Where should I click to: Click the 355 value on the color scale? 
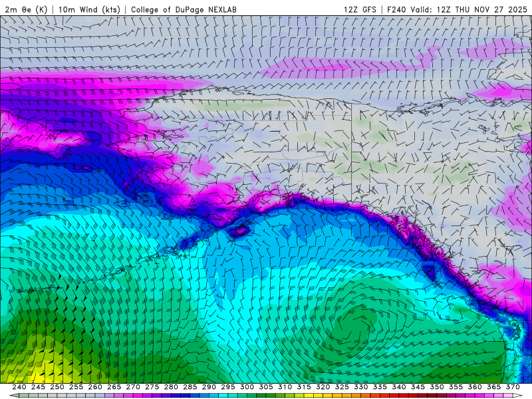[x=456, y=387]
